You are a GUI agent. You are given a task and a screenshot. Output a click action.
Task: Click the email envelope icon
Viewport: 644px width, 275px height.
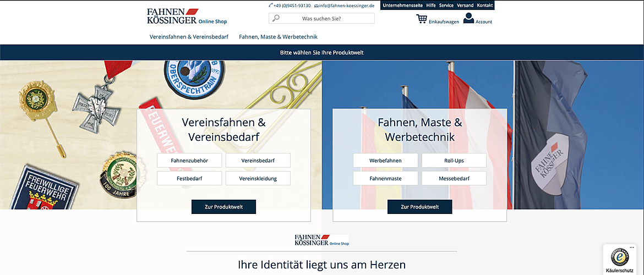[316, 5]
